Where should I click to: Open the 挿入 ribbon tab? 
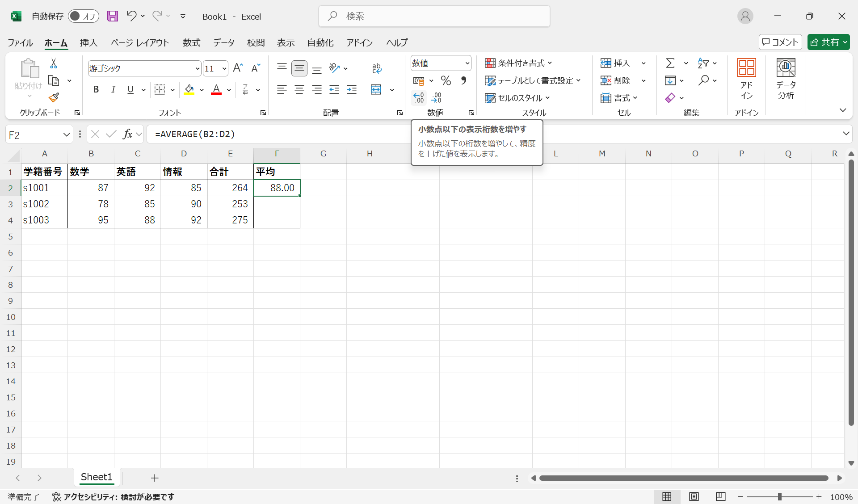[88, 42]
